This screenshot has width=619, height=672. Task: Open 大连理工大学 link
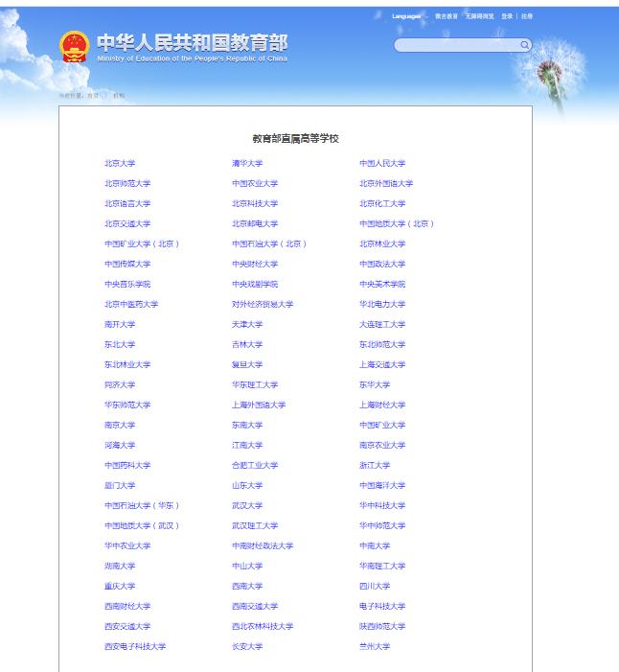382,324
